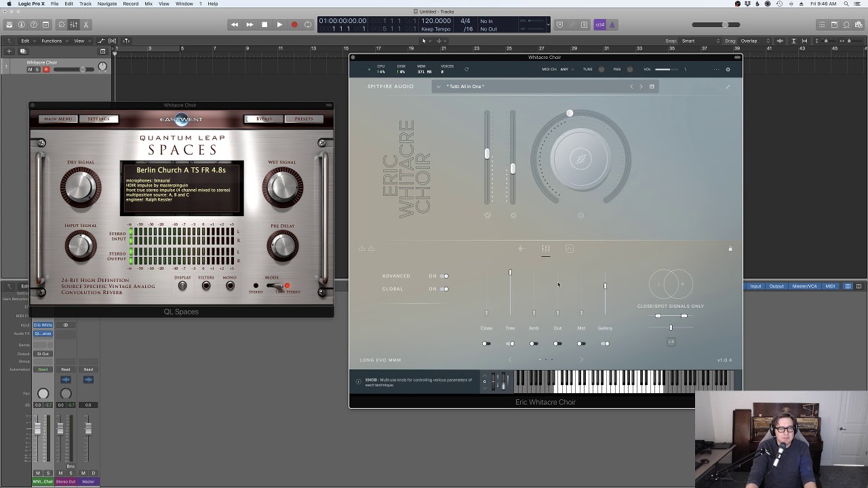
Task: Open MIDI channel ANY dropdown in Whitacre Choir
Action: [x=566, y=69]
